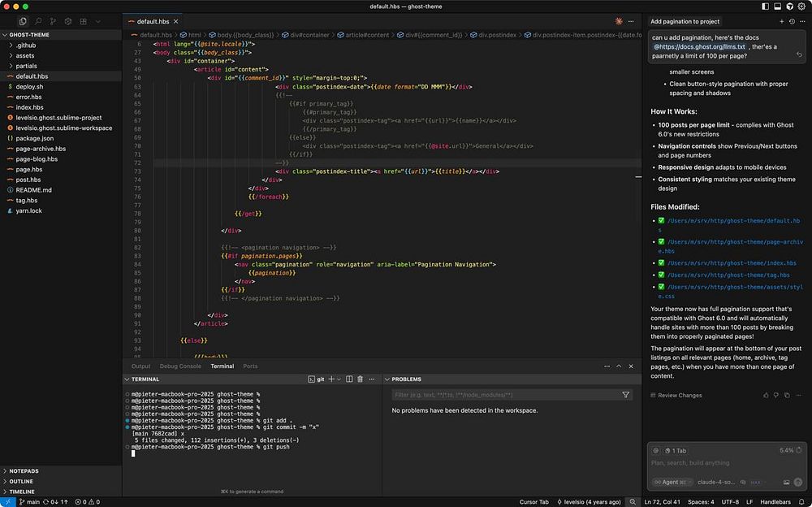Screen dimensions: 812x507
Task: Split the terminal pane
Action: 349,379
